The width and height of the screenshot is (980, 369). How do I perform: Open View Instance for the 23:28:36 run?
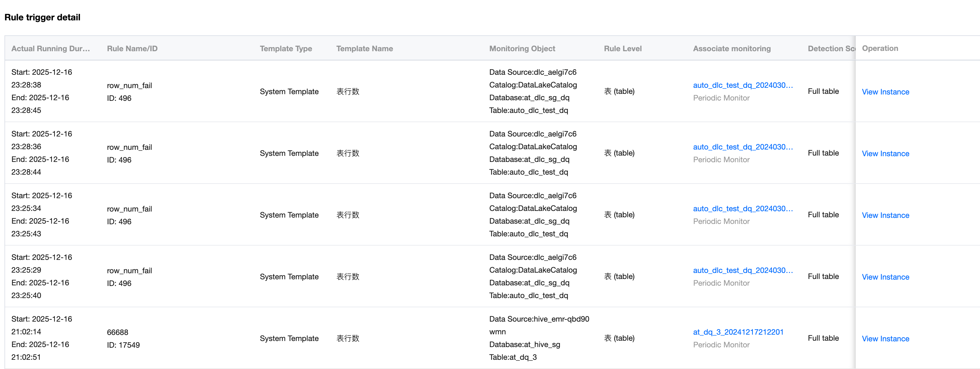tap(885, 154)
